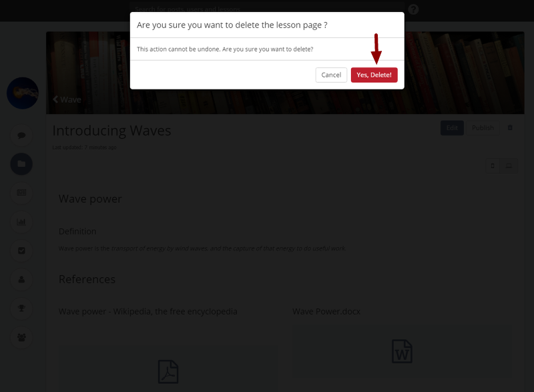Viewport: 534px width, 392px height.
Task: Confirm with the Yes, Delete! button
Action: [374, 75]
